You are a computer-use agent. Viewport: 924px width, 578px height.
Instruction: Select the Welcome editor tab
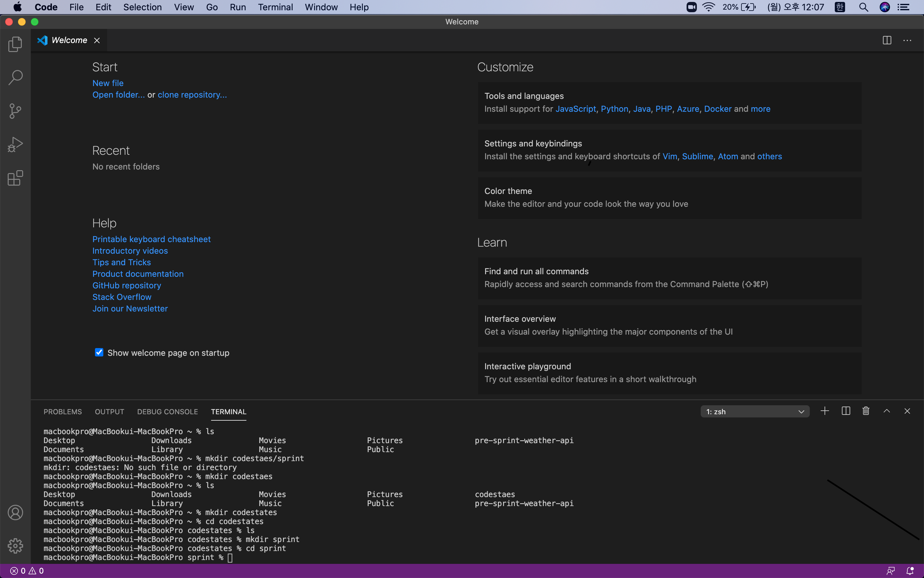pyautogui.click(x=69, y=40)
